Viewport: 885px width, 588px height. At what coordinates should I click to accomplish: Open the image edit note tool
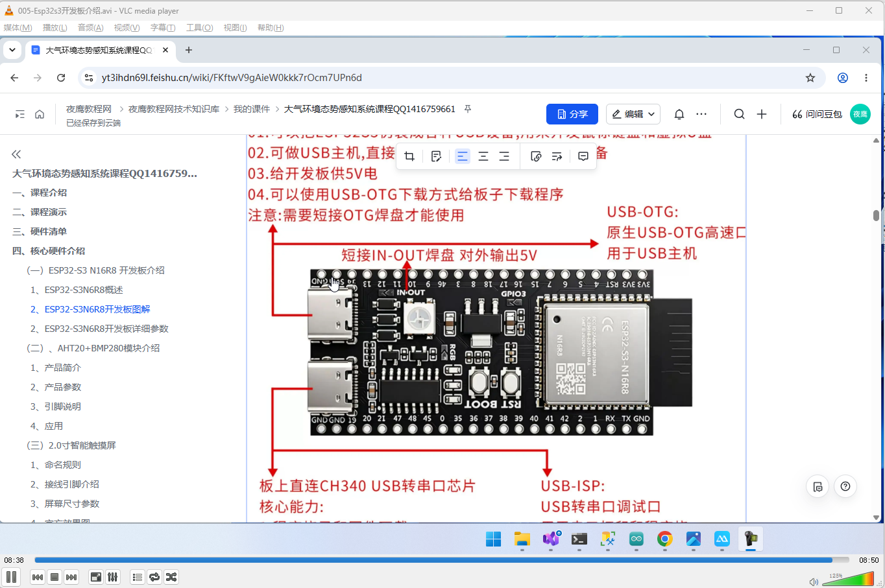[x=436, y=156]
